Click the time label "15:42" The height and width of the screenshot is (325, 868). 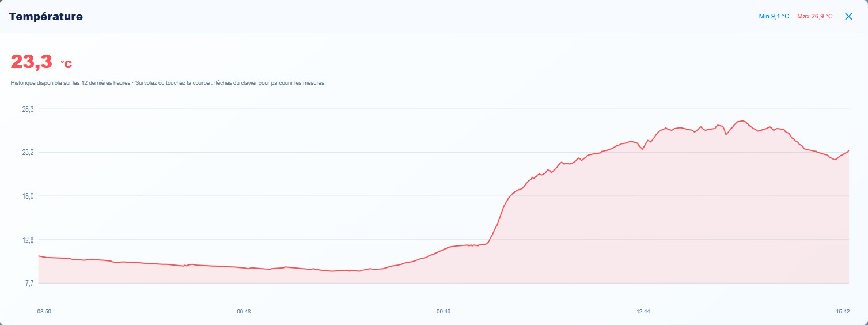click(843, 311)
